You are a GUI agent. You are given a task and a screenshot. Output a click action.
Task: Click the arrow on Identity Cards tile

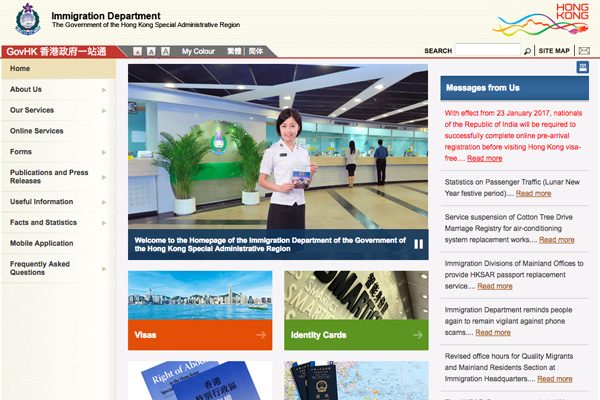pyautogui.click(x=417, y=335)
